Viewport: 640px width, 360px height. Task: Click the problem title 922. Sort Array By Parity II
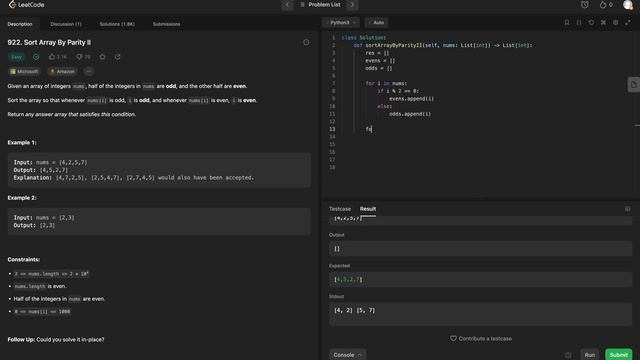(49, 42)
